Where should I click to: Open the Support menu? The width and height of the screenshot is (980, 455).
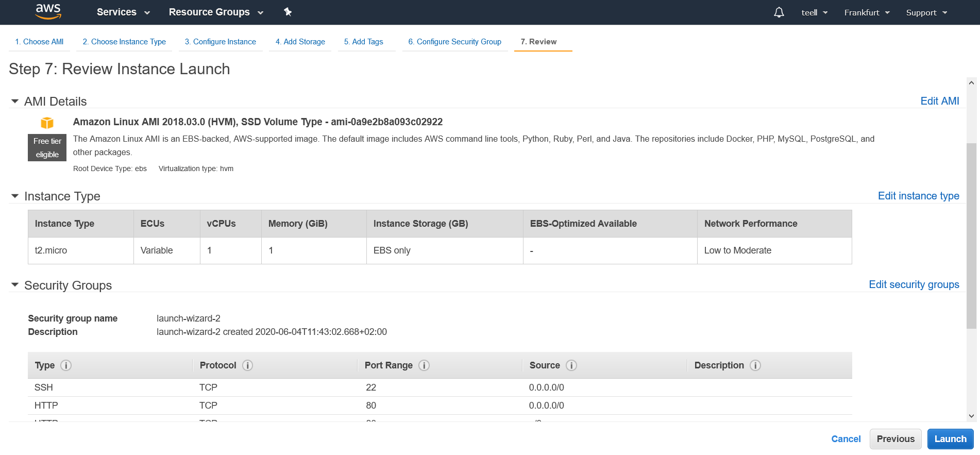(926, 12)
